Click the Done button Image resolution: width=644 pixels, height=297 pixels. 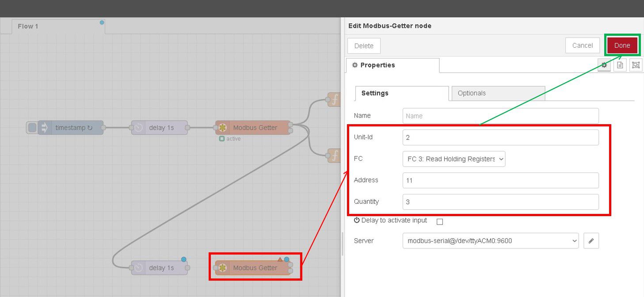tap(622, 45)
